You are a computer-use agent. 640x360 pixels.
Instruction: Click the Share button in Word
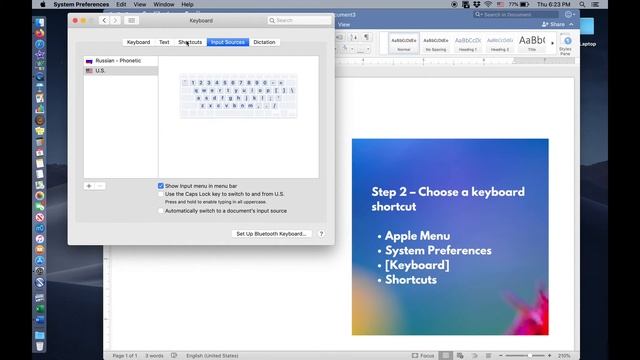tap(553, 24)
